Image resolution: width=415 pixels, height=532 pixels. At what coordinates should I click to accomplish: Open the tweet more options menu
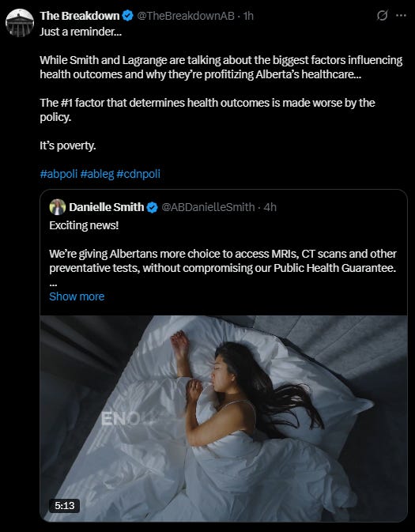[401, 15]
